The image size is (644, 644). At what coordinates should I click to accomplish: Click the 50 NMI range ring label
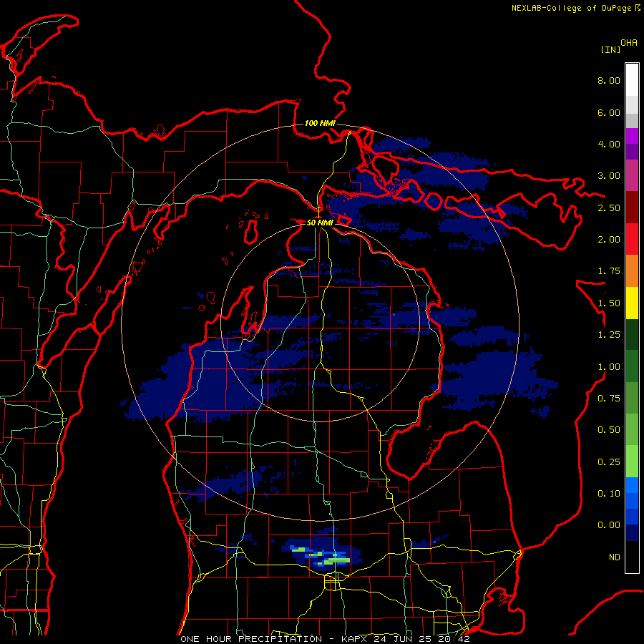320,223
